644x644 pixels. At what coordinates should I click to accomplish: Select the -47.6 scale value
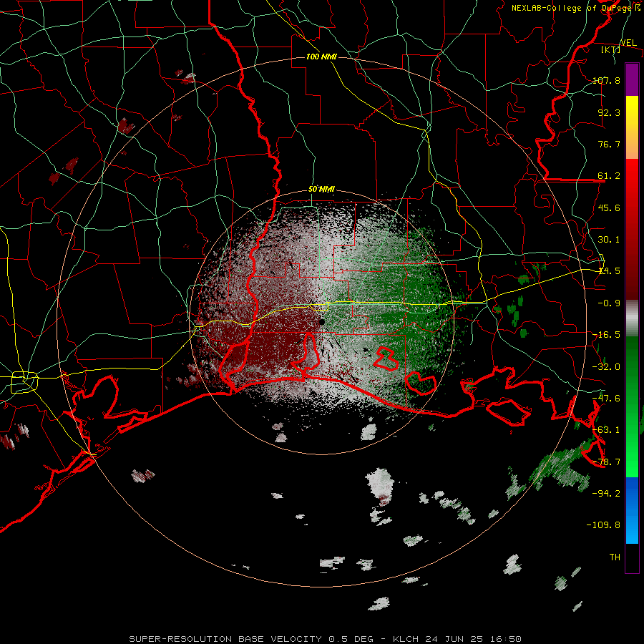(x=606, y=399)
